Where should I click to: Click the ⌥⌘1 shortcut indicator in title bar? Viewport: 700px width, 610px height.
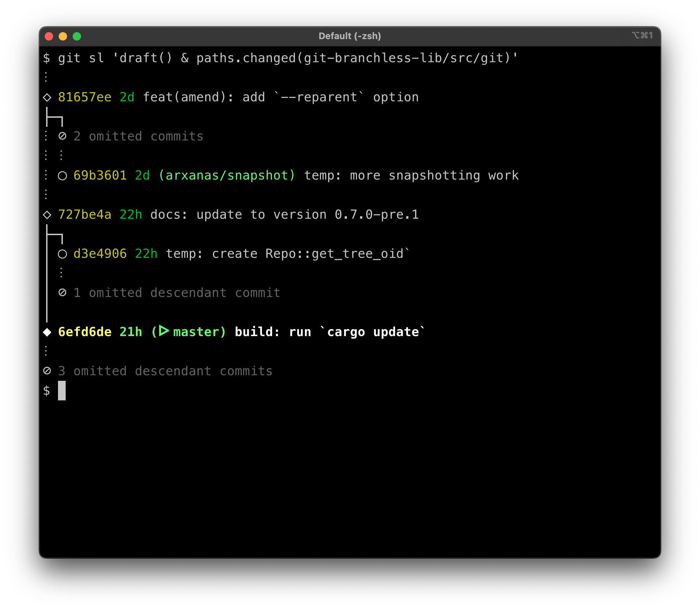click(x=642, y=35)
